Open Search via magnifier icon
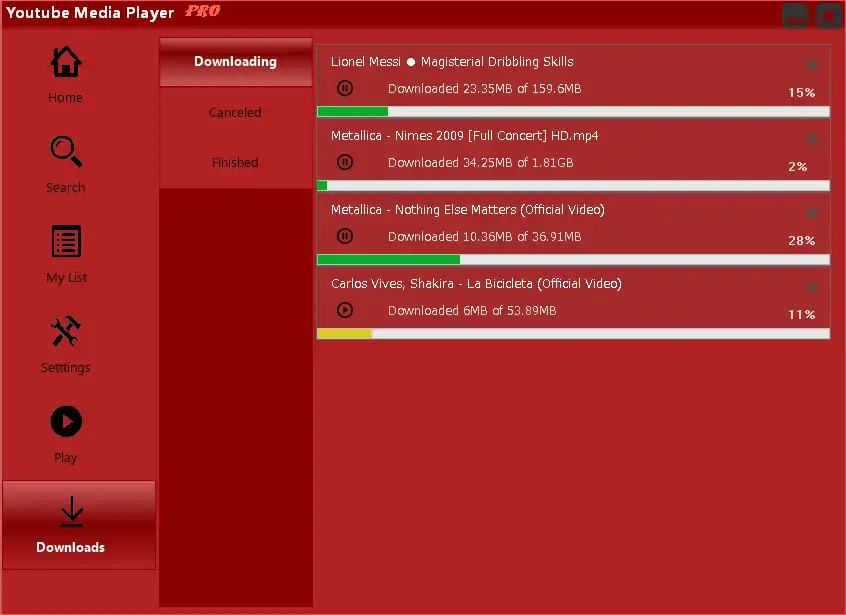Image resolution: width=846 pixels, height=615 pixels. click(x=66, y=151)
